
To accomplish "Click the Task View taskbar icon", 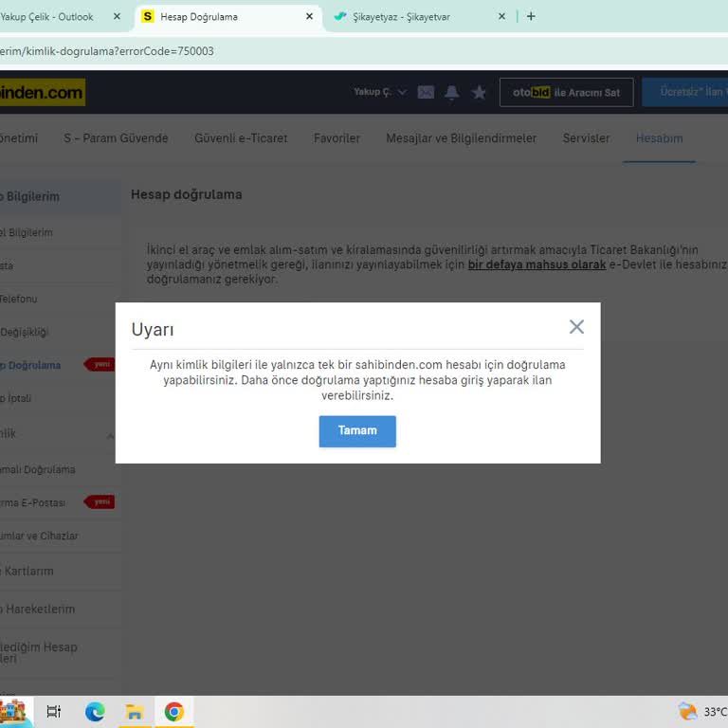I will click(54, 711).
